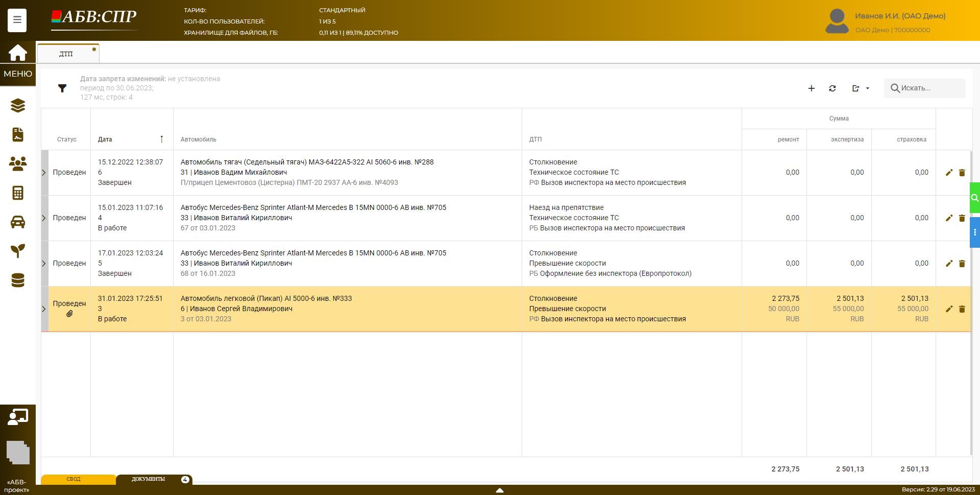Toggle the Дата column sort order

coord(161,138)
